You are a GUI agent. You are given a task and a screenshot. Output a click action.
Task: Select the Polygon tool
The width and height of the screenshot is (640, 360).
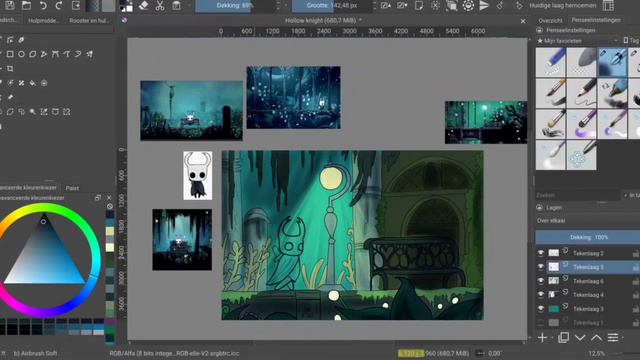pyautogui.click(x=33, y=54)
